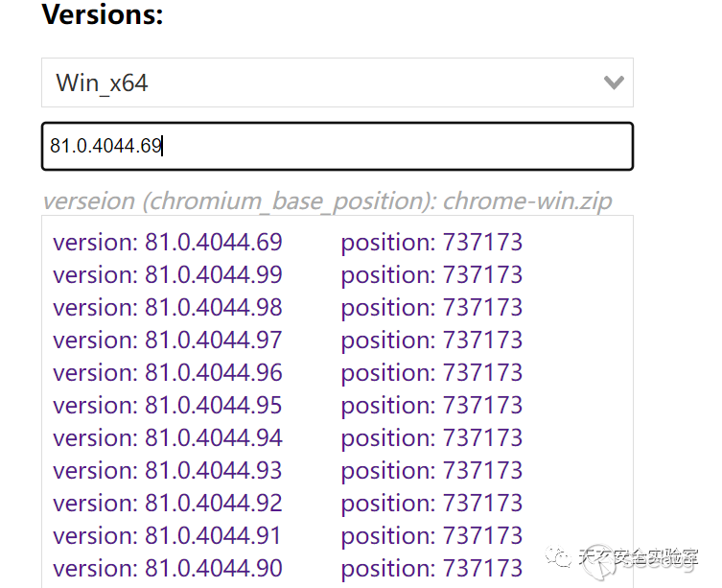Choose version 81.0.4044.95 link
The height and width of the screenshot is (588, 722).
168,406
